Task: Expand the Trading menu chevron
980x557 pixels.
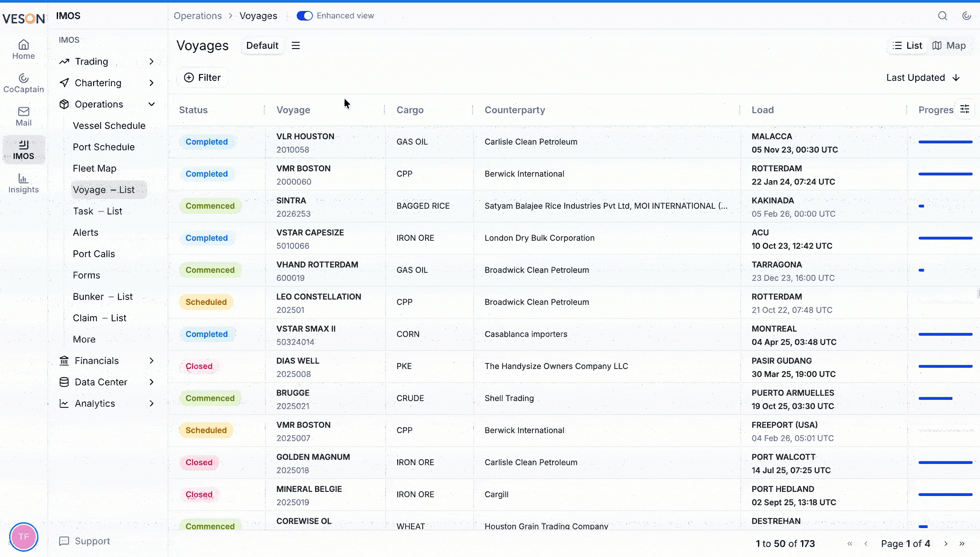Action: pyautogui.click(x=152, y=61)
